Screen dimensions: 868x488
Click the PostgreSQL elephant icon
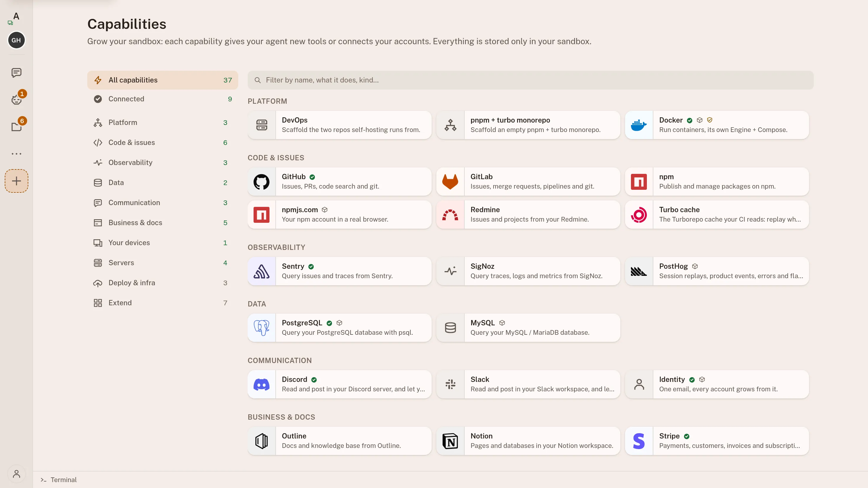point(262,328)
